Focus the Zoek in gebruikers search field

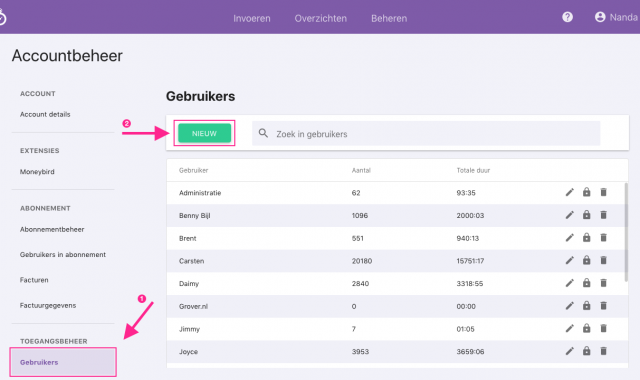click(x=426, y=133)
